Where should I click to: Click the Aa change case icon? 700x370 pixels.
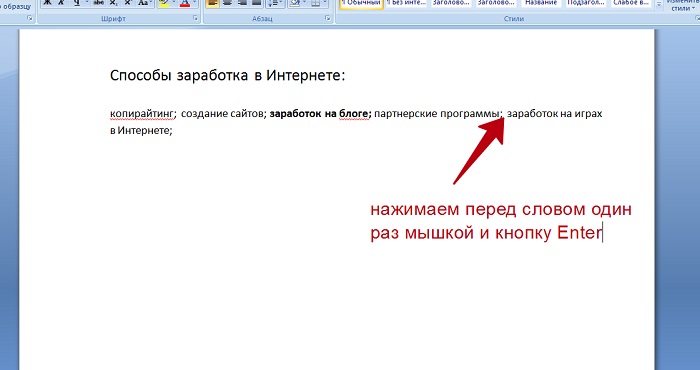point(142,3)
